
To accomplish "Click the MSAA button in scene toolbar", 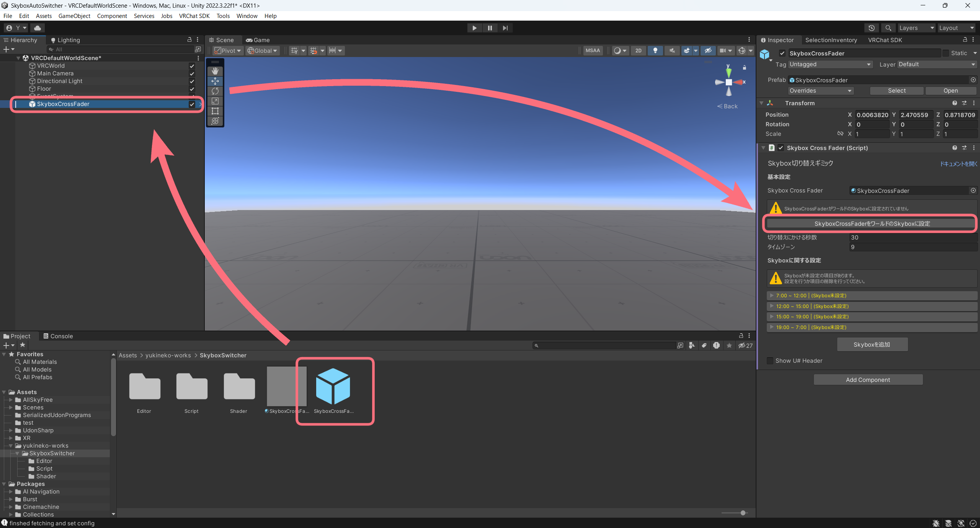I will pos(593,51).
